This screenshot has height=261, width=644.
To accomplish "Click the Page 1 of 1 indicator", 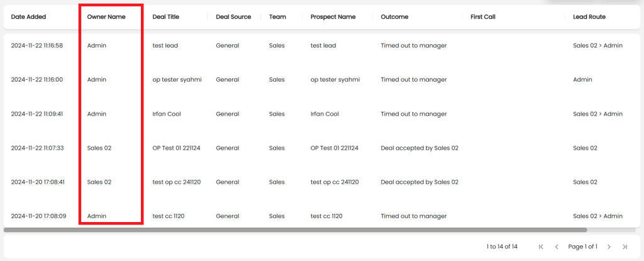I will tap(582, 247).
